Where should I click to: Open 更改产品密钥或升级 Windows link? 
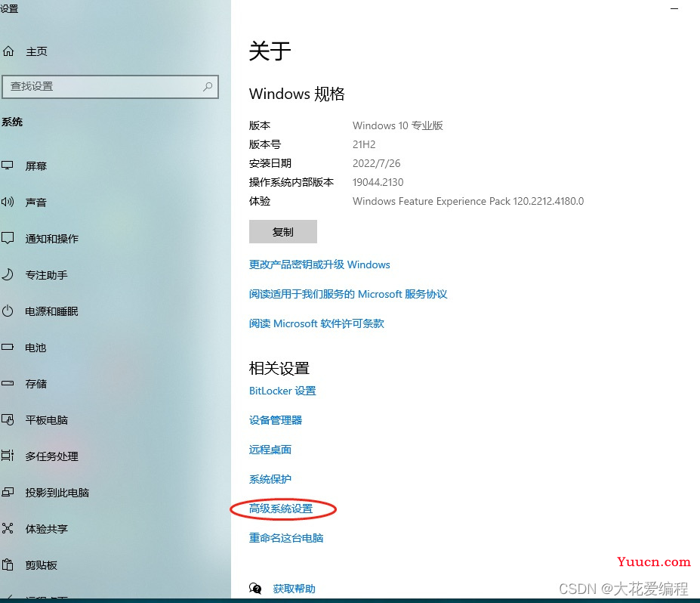[319, 264]
